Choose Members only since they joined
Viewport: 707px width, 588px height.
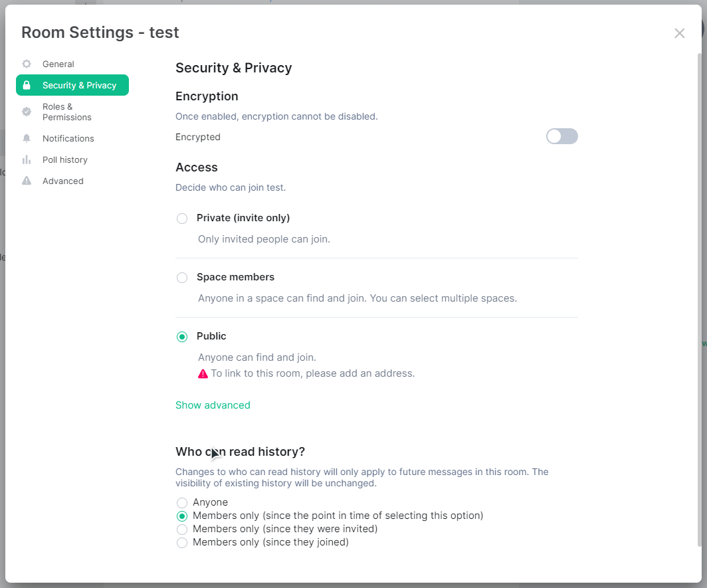coord(182,542)
